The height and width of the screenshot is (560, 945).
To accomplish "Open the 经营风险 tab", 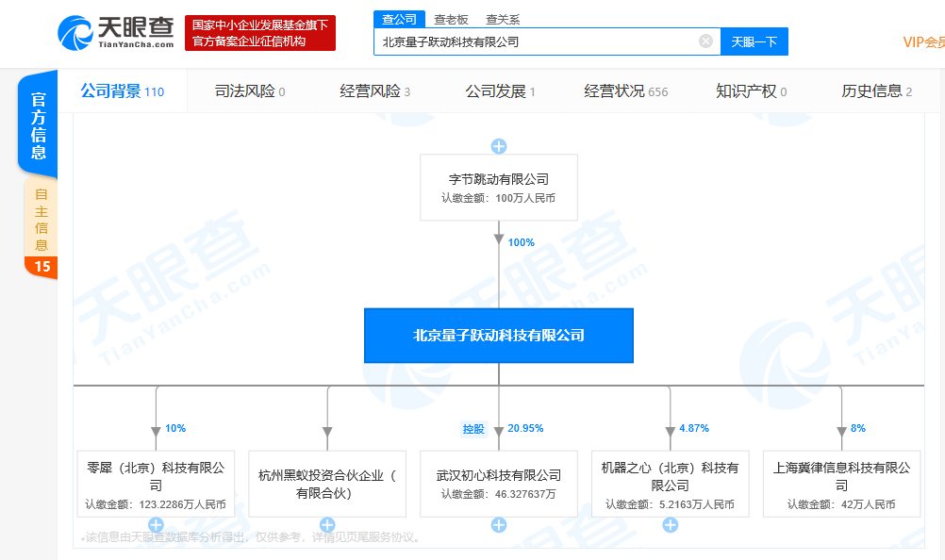I will 374,91.
